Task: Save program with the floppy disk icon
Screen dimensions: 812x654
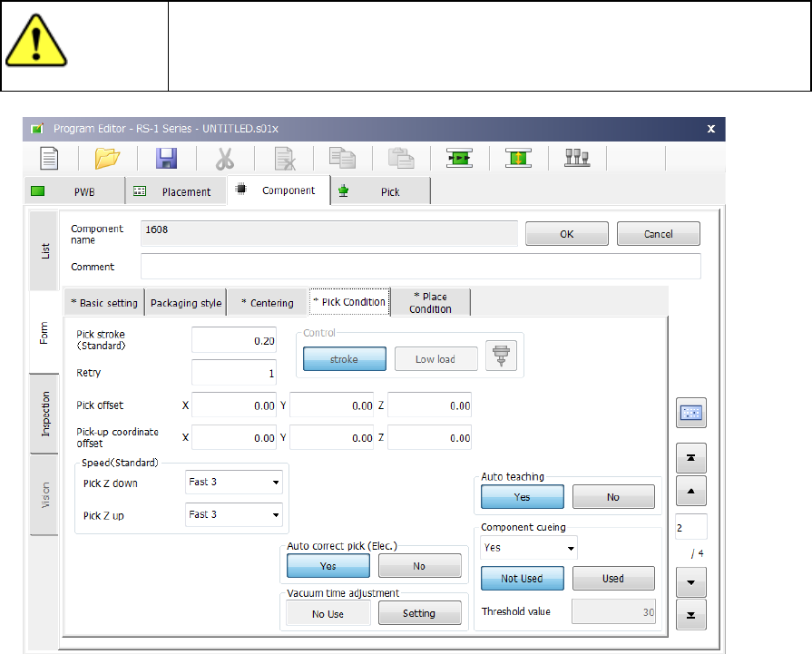Action: (x=166, y=158)
